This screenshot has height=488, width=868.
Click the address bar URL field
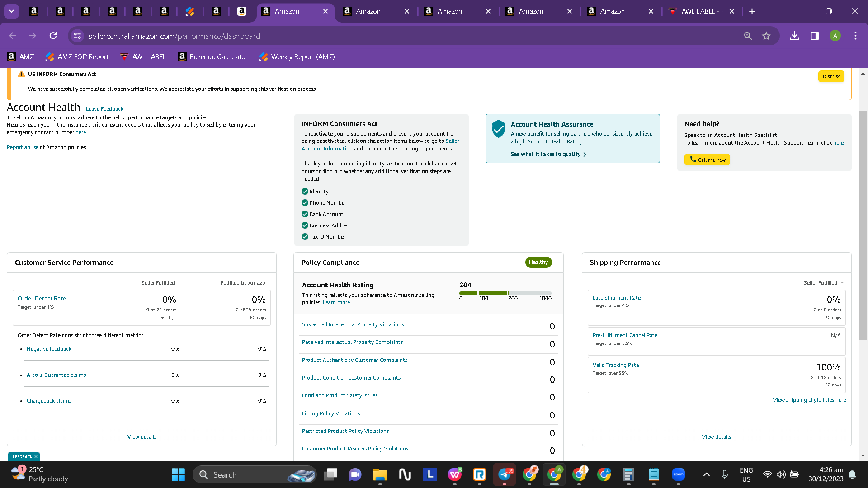(x=407, y=36)
